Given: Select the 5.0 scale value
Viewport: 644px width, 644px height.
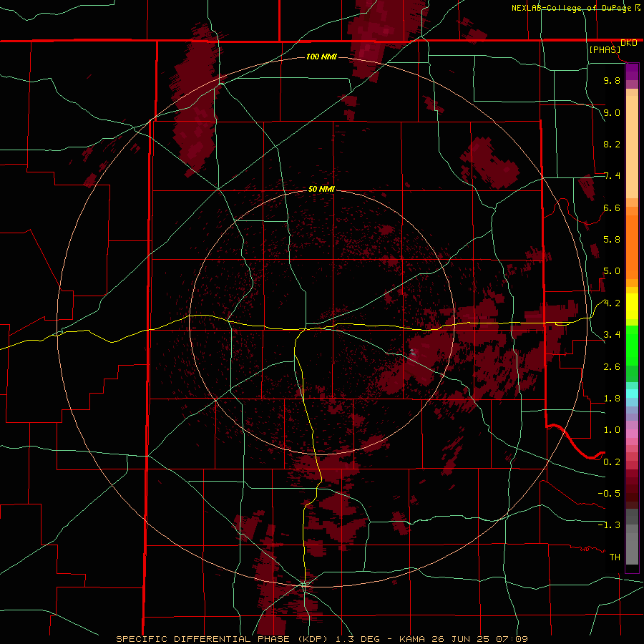Looking at the screenshot, I should pos(612,271).
